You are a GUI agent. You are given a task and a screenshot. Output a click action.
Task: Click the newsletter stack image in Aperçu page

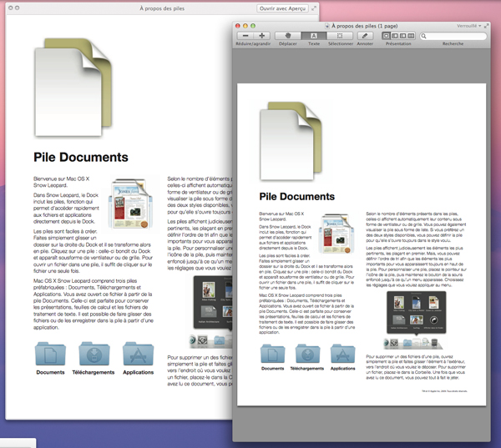pos(337,234)
